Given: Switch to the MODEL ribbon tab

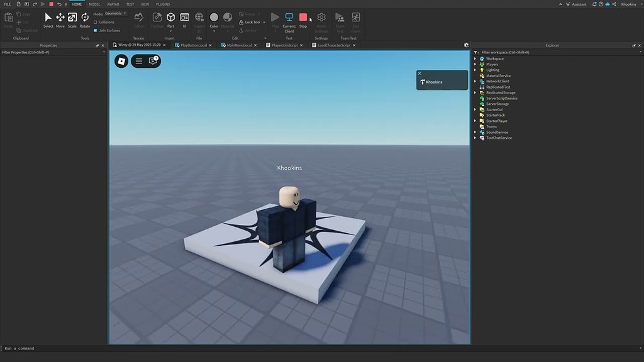Looking at the screenshot, I should click(x=94, y=4).
